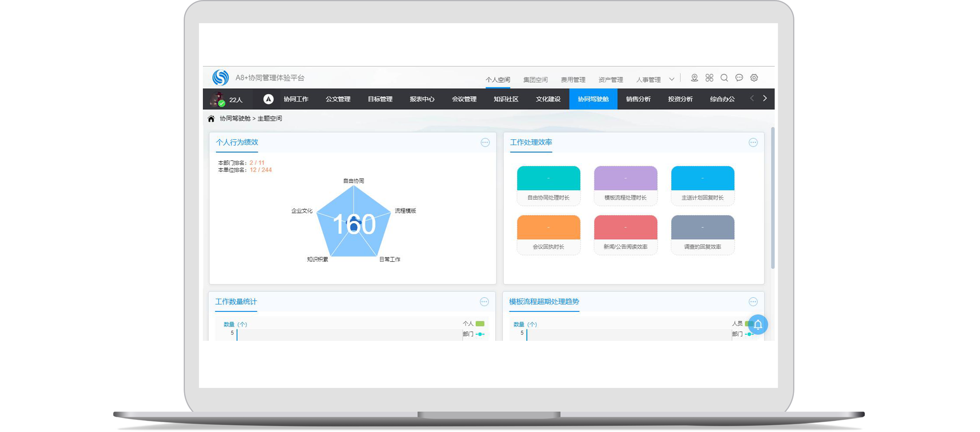Click the location pin icon in header

point(694,78)
